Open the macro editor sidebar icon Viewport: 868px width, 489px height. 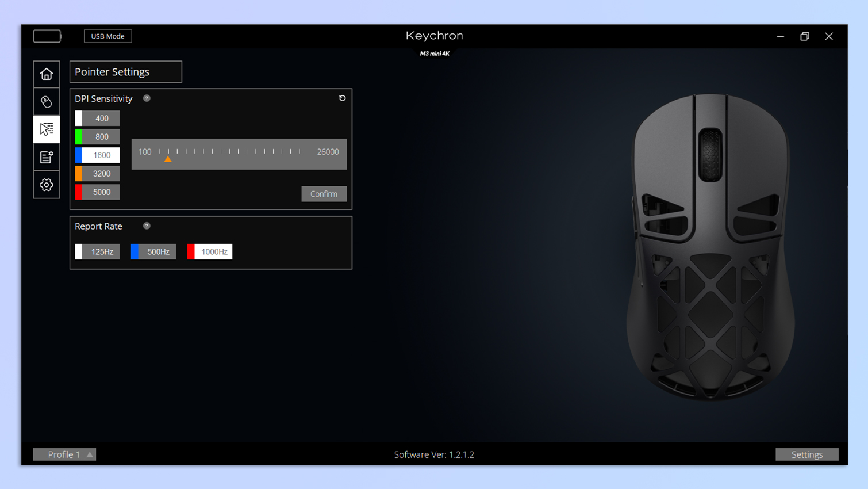47,157
